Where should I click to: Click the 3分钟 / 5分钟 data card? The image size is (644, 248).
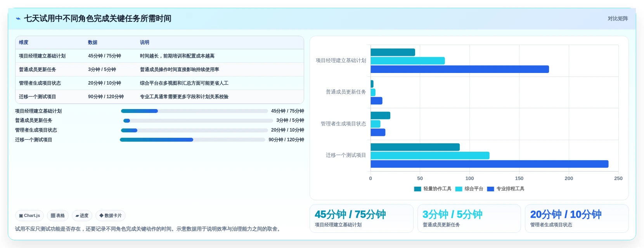point(469,219)
